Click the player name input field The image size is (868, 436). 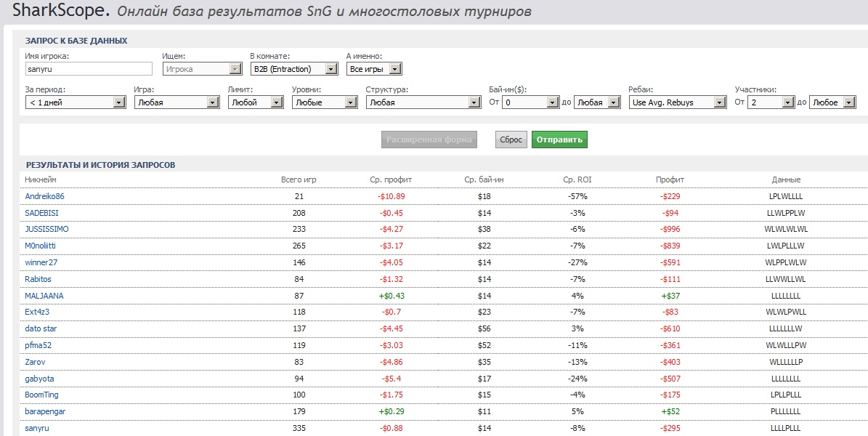pyautogui.click(x=88, y=69)
